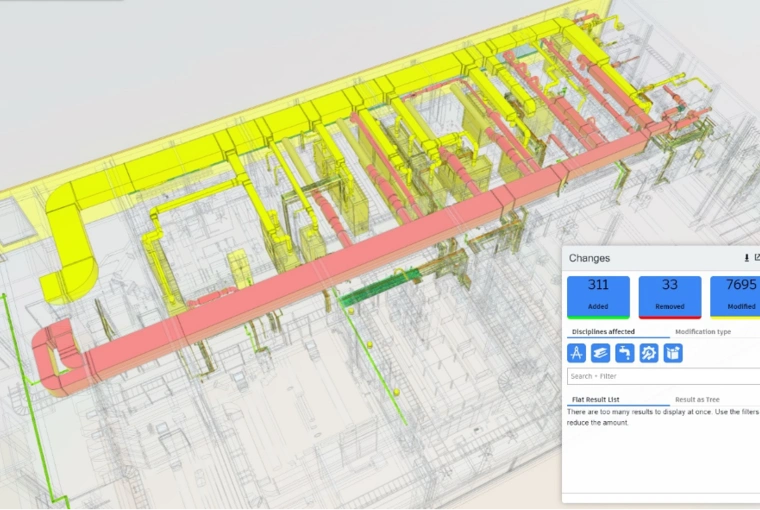Switch to Discipilines affected tab

(604, 332)
